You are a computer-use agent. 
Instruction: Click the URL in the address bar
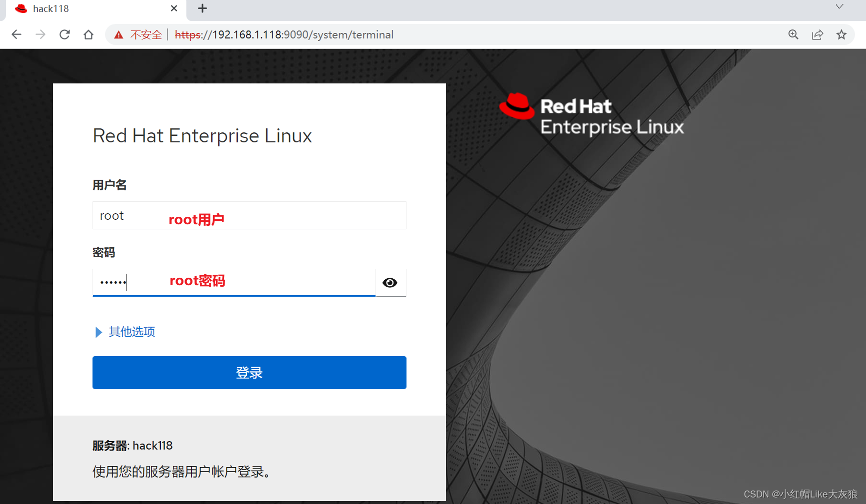point(284,34)
